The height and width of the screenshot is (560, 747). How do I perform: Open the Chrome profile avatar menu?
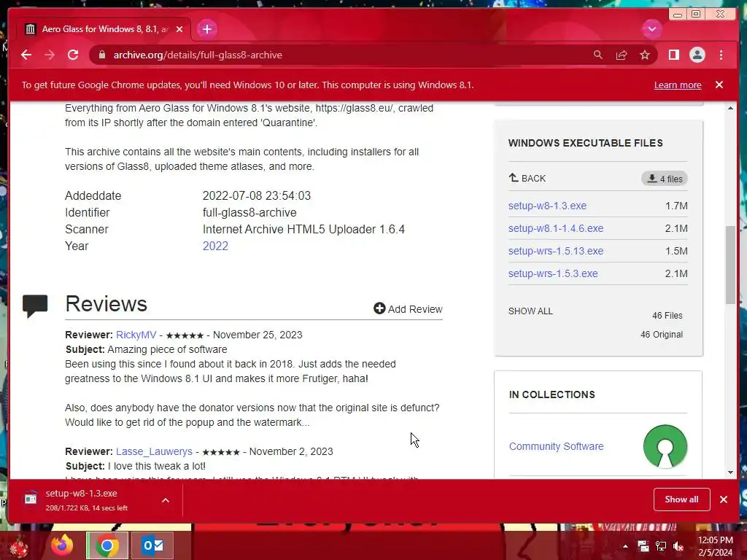tap(697, 55)
